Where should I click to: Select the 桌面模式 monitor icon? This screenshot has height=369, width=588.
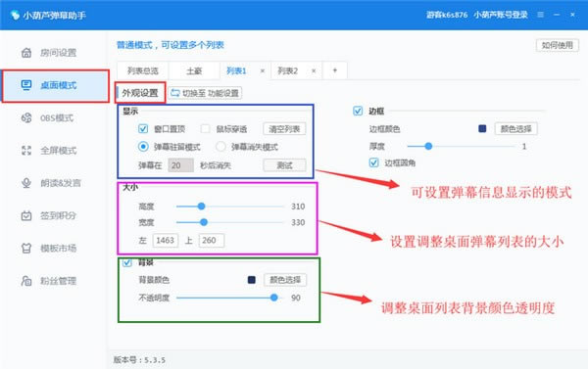tap(26, 85)
